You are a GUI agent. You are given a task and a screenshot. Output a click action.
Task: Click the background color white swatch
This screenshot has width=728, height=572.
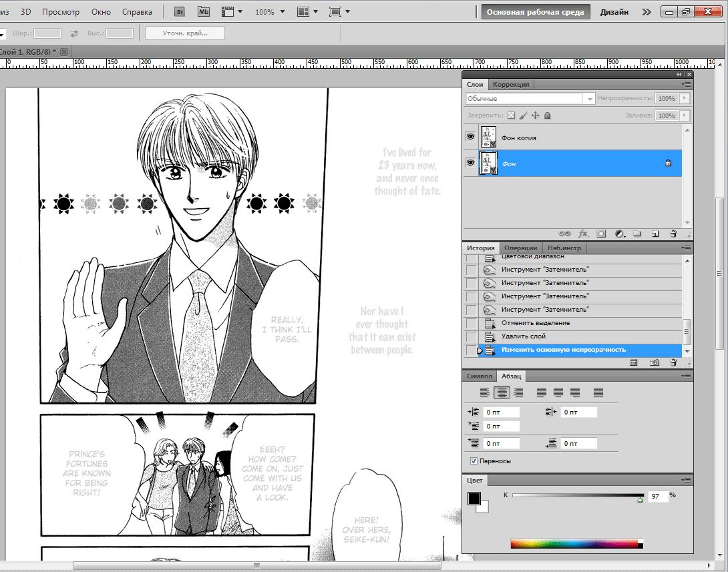click(x=484, y=508)
